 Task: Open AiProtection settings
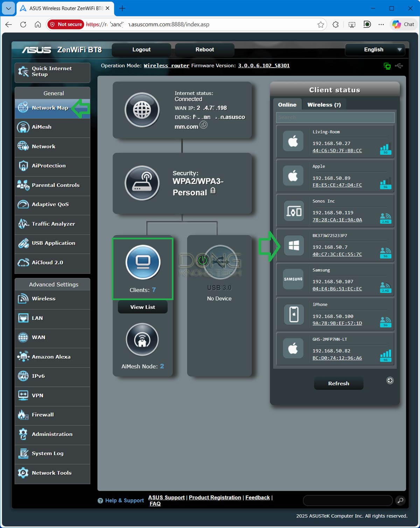pyautogui.click(x=49, y=166)
